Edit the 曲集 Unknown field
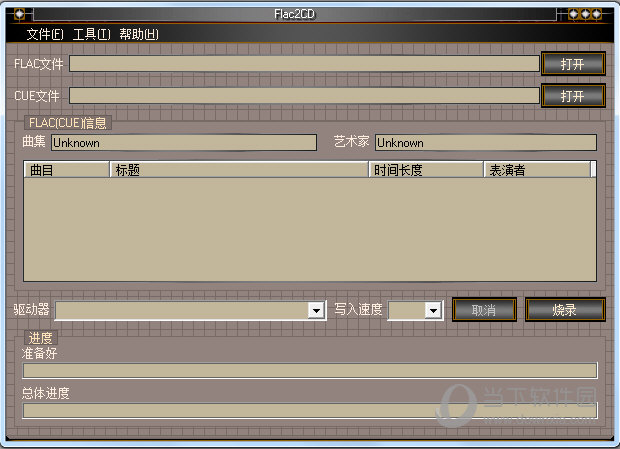The width and height of the screenshot is (620, 449). pos(184,143)
